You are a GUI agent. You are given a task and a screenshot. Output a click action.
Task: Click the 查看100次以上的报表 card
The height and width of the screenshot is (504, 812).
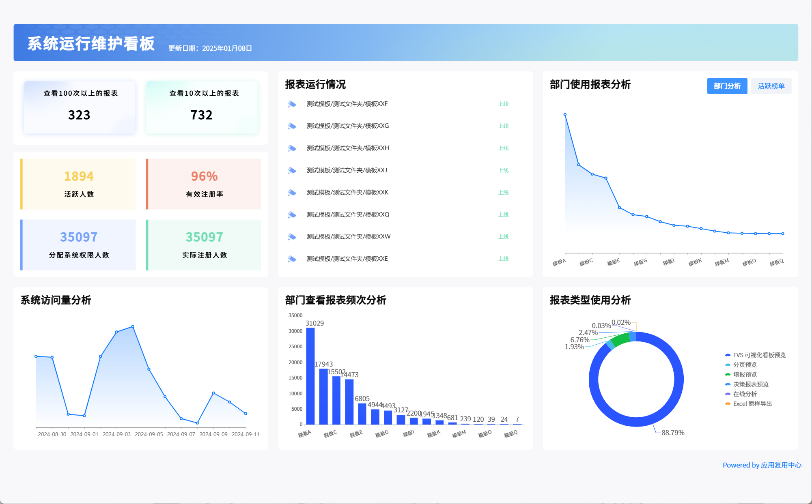click(80, 107)
